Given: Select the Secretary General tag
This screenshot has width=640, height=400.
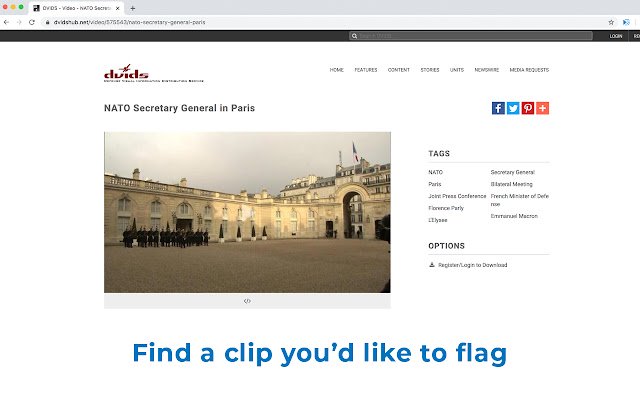Looking at the screenshot, I should tap(513, 172).
